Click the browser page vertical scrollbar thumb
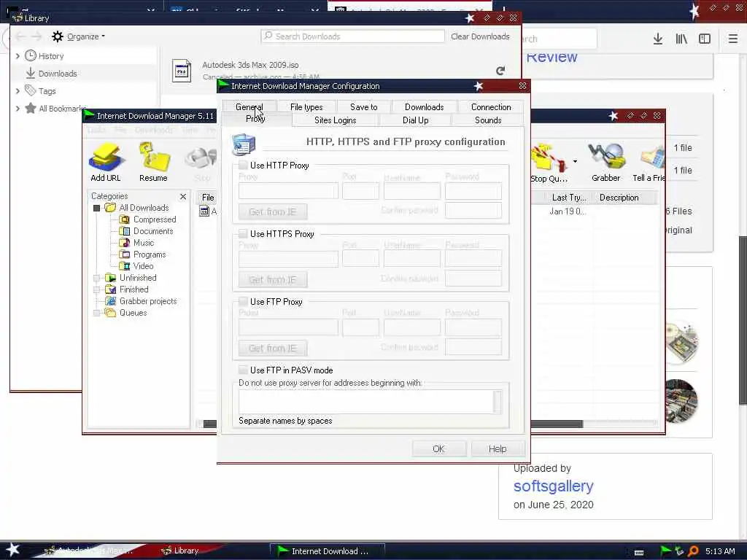The height and width of the screenshot is (560, 747). click(743, 320)
